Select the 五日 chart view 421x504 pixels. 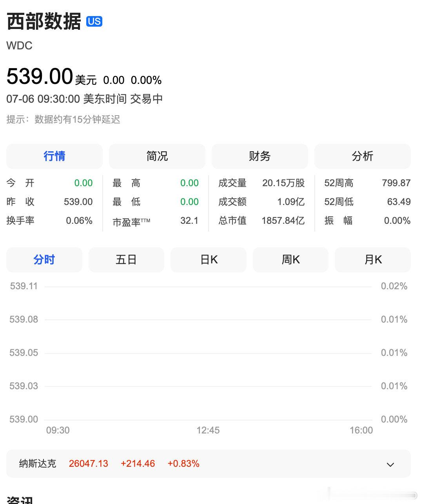click(x=126, y=259)
